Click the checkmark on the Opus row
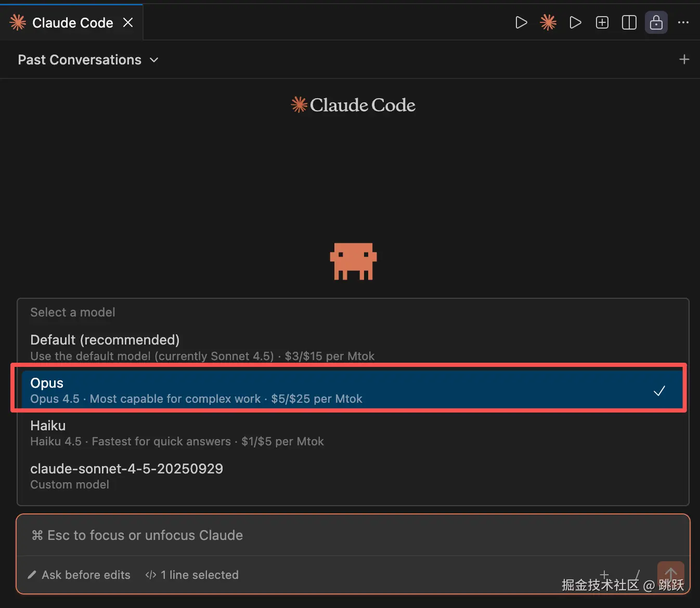Image resolution: width=700 pixels, height=608 pixels. 659,391
